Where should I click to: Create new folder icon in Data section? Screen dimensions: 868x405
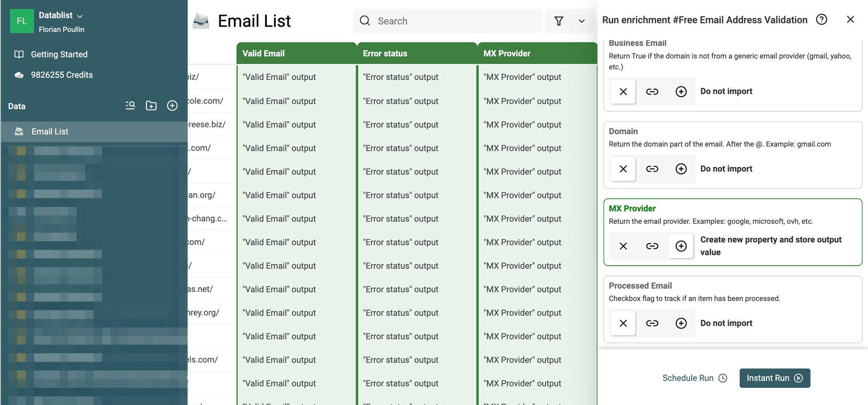pyautogui.click(x=151, y=105)
